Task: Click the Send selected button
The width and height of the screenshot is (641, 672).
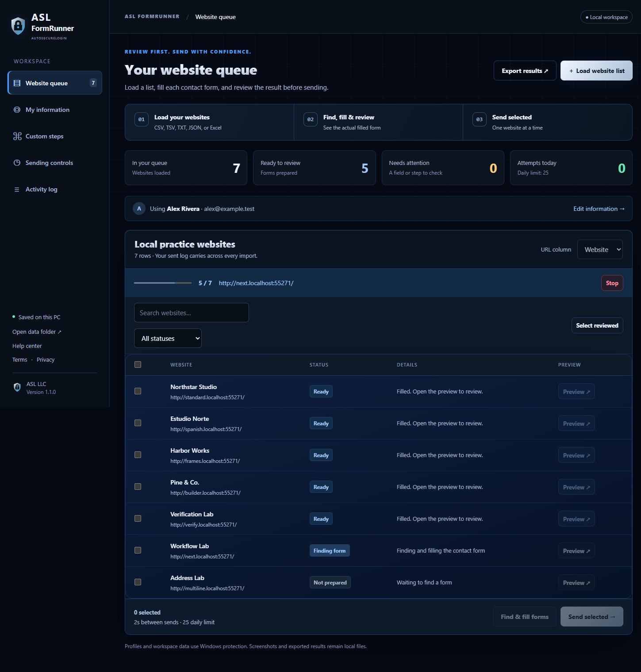Action: pyautogui.click(x=592, y=617)
